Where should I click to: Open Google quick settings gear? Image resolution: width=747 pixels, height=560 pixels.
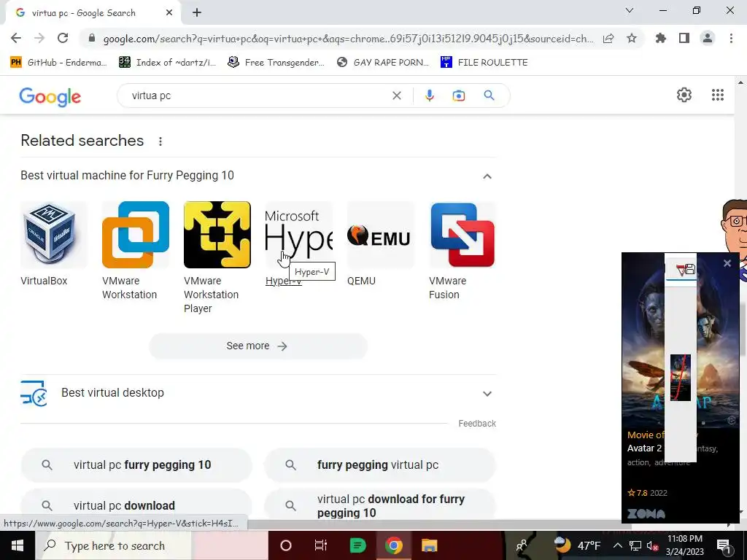[684, 95]
